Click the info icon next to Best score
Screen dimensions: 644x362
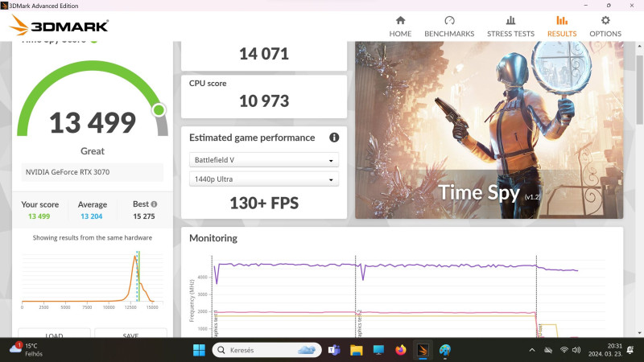(154, 204)
